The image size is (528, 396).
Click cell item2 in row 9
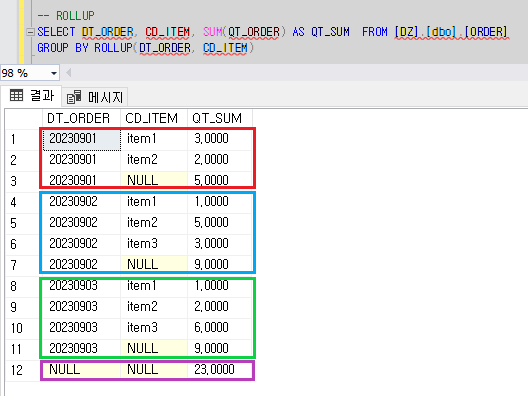[x=154, y=307]
